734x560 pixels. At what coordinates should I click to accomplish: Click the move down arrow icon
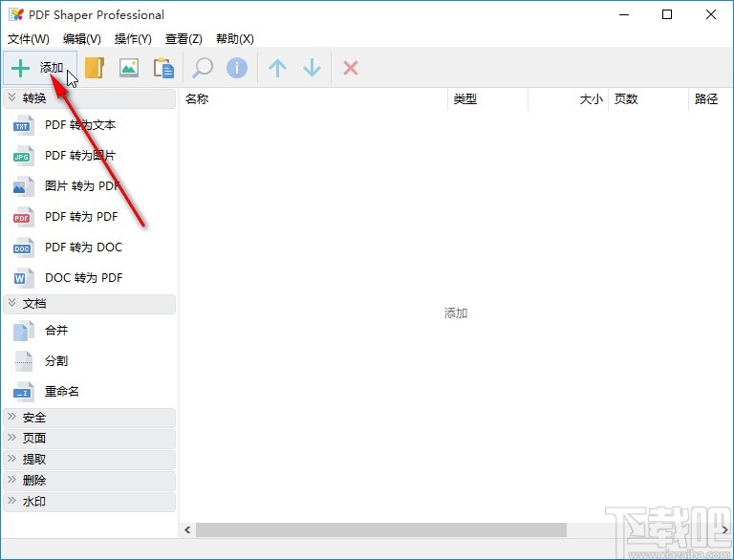312,69
